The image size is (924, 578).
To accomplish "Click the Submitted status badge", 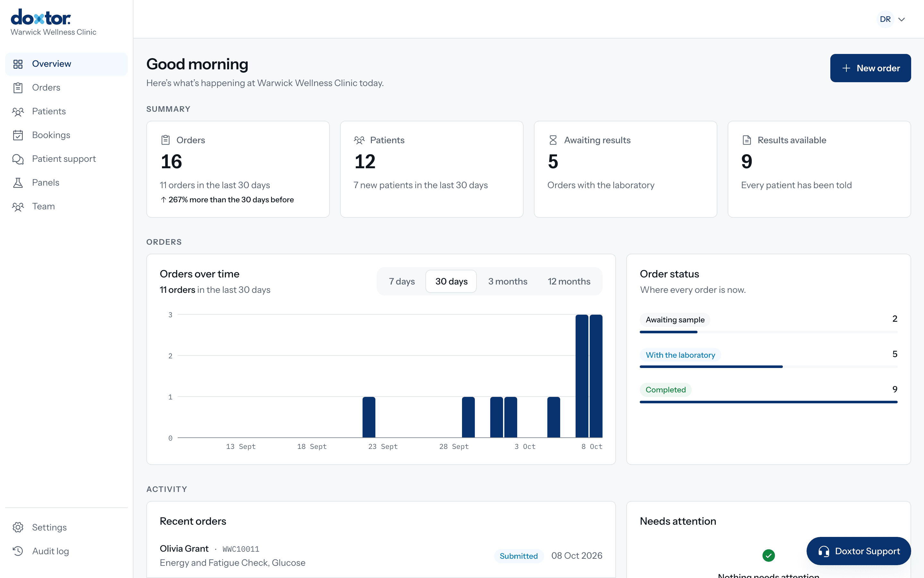I will click(x=518, y=556).
